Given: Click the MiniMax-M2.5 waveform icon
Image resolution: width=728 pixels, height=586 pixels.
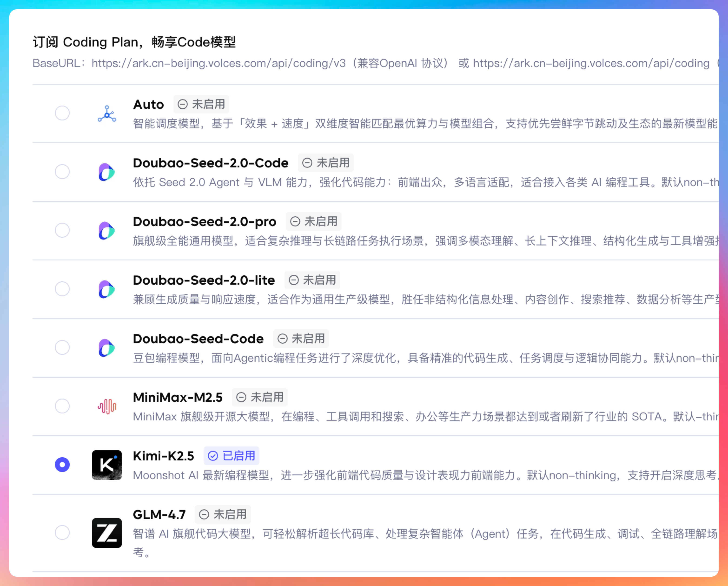Looking at the screenshot, I should click(107, 406).
